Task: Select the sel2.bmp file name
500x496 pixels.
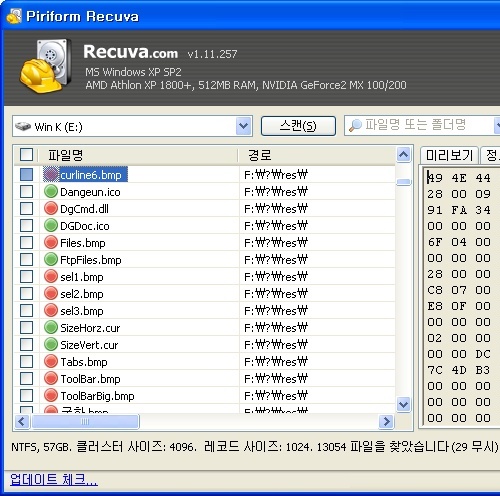Action: pos(82,294)
